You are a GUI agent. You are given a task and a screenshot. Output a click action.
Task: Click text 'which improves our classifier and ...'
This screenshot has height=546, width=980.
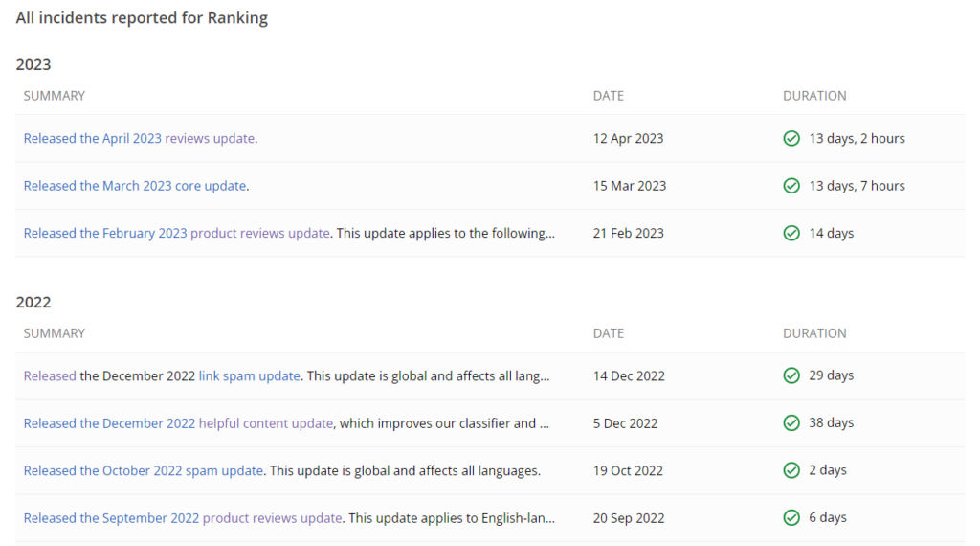444,423
